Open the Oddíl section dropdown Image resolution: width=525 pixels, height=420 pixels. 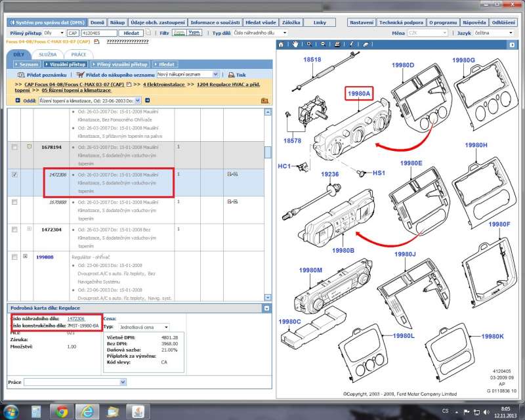pyautogui.click(x=138, y=100)
